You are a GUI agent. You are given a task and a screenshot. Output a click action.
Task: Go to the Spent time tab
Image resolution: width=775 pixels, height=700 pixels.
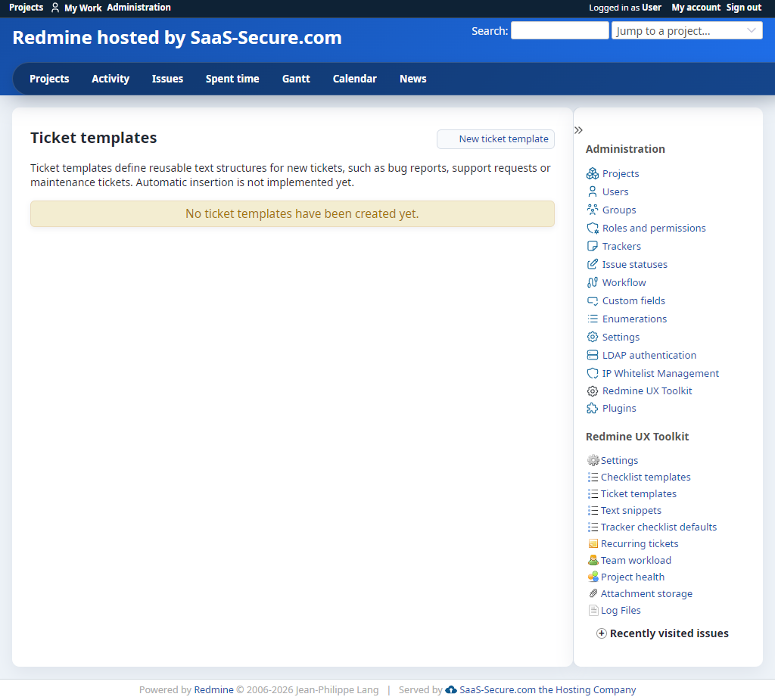[232, 79]
